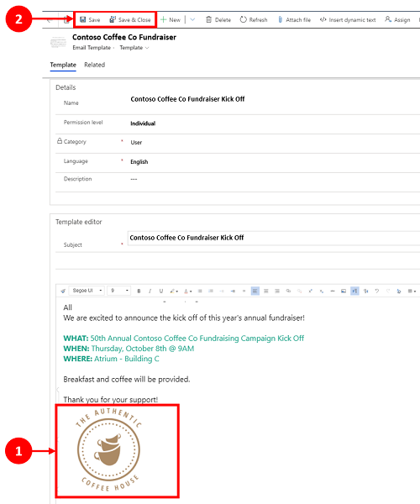420x504 pixels.
Task: Click the WHAT line in the email body
Action: [183, 339]
